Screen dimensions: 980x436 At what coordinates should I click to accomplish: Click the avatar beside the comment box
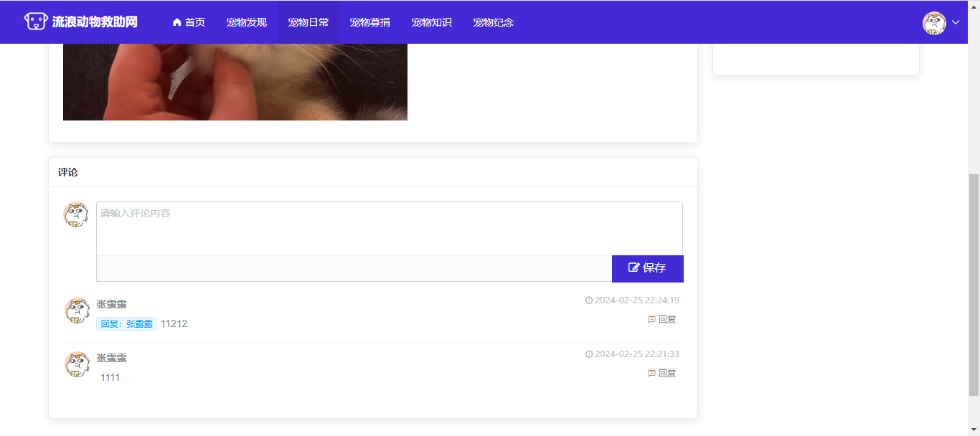[76, 214]
